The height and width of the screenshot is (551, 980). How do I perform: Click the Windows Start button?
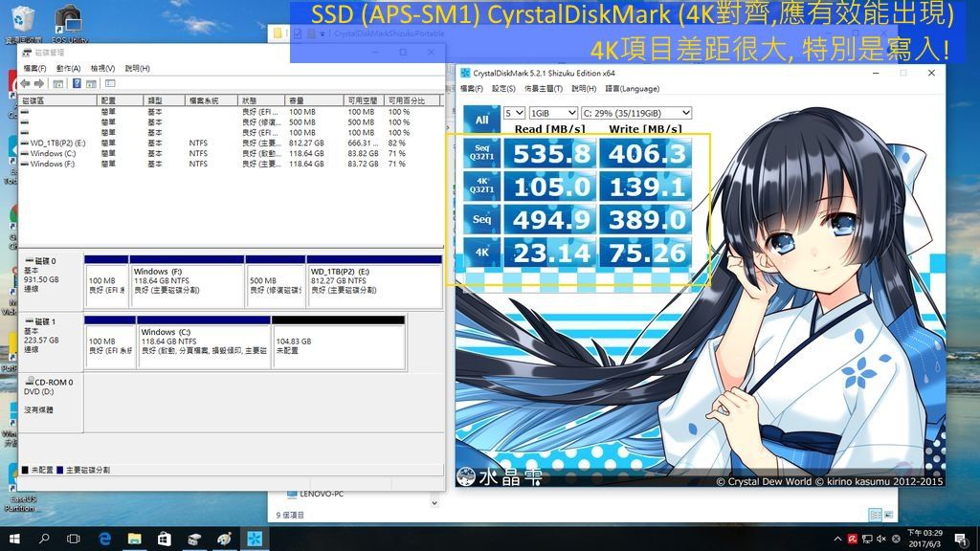tap(15, 539)
